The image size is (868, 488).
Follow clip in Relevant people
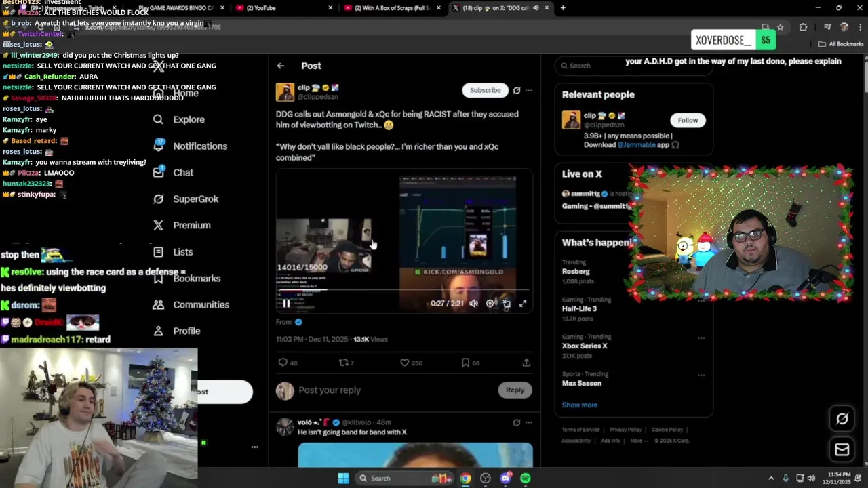click(688, 120)
